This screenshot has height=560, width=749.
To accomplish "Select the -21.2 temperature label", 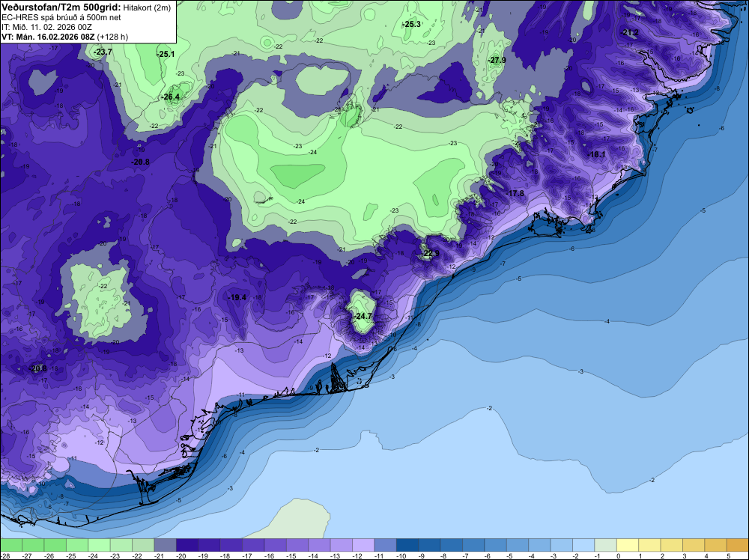I will point(630,33).
